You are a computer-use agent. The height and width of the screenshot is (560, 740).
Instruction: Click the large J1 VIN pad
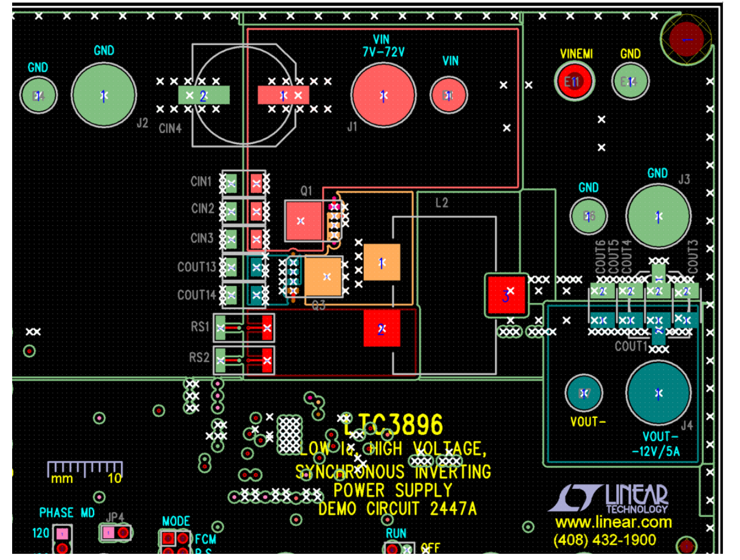[x=383, y=95]
